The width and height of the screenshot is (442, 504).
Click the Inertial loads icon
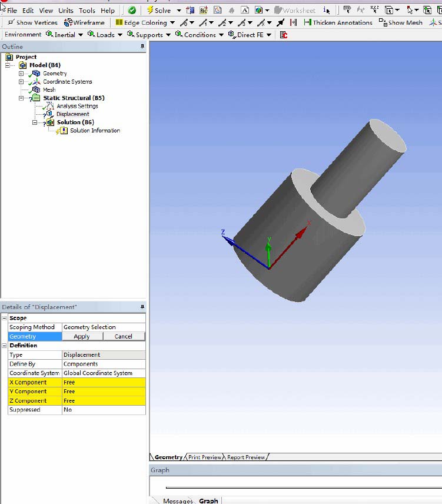point(49,34)
